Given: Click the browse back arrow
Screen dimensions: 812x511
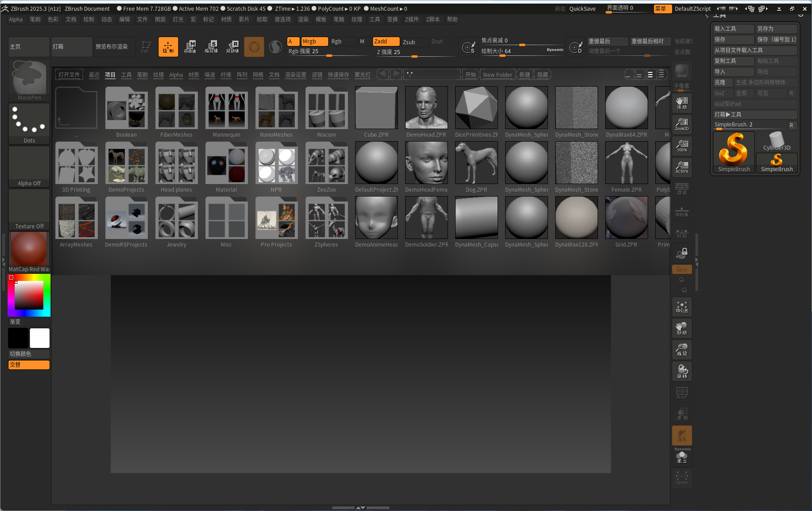Looking at the screenshot, I should click(x=383, y=74).
